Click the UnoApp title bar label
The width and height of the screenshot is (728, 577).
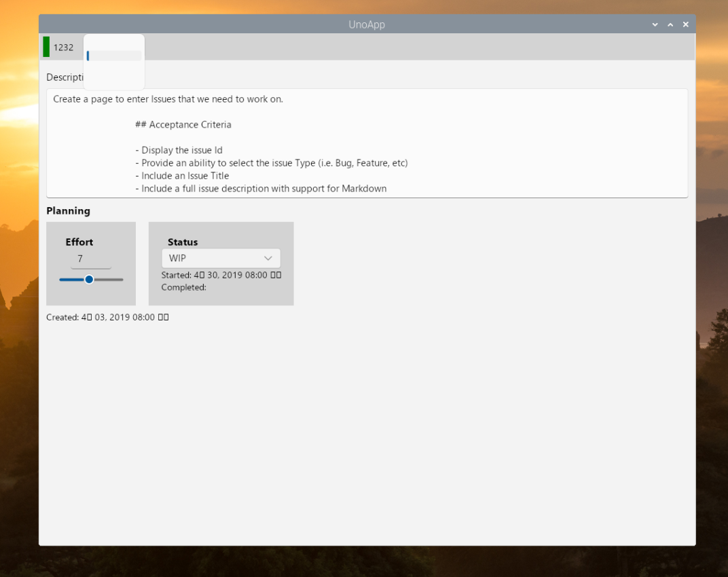coord(367,24)
